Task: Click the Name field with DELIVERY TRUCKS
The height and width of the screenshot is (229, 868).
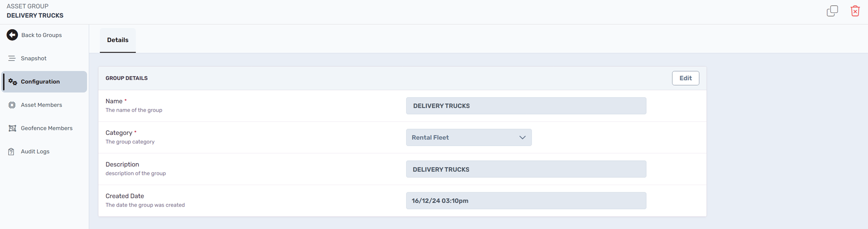Action: 526,106
